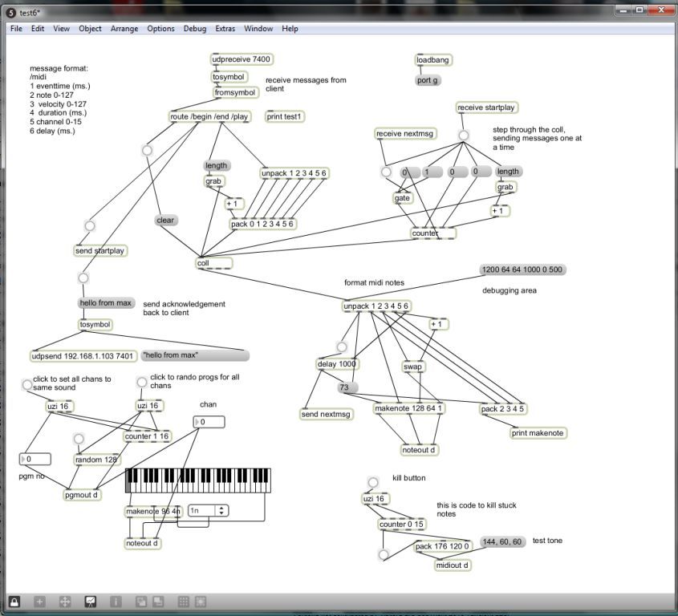
Task: Click the lock patcher icon
Action: [x=14, y=602]
